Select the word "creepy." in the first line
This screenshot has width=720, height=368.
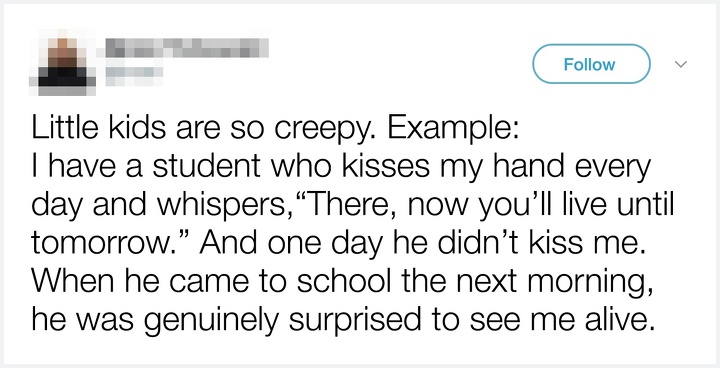pos(328,128)
